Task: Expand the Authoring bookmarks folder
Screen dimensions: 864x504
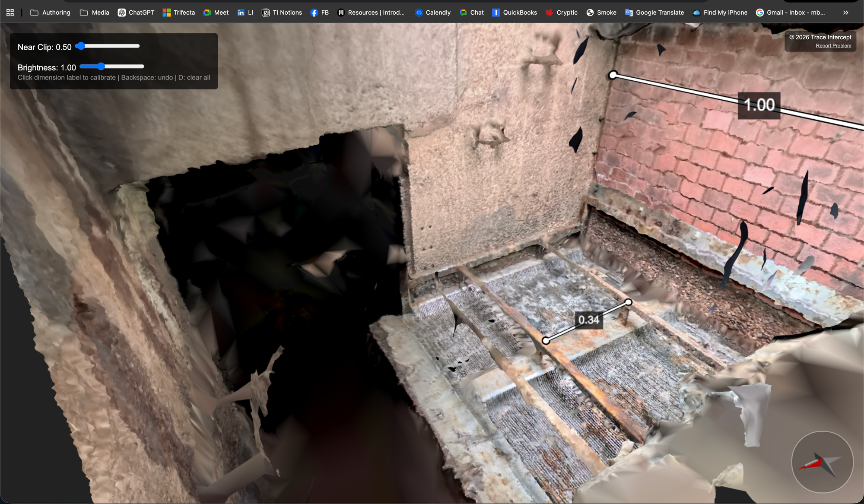Action: pyautogui.click(x=50, y=13)
